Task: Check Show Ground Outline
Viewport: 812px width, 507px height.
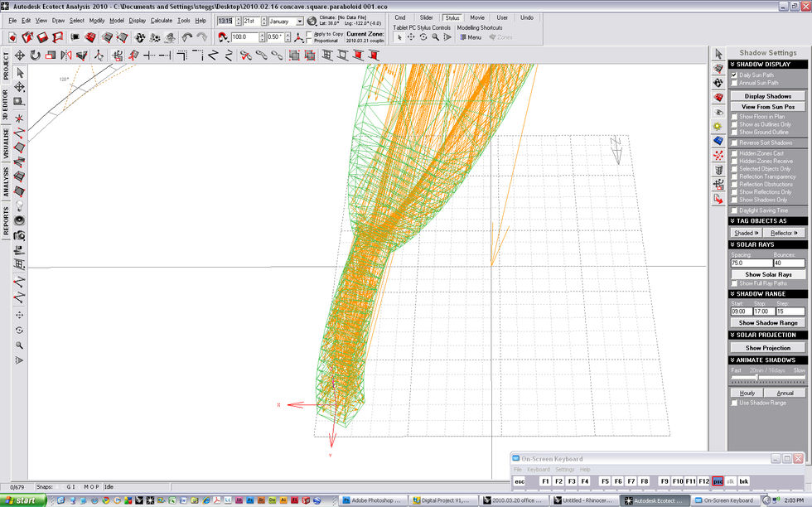Action: click(x=734, y=133)
